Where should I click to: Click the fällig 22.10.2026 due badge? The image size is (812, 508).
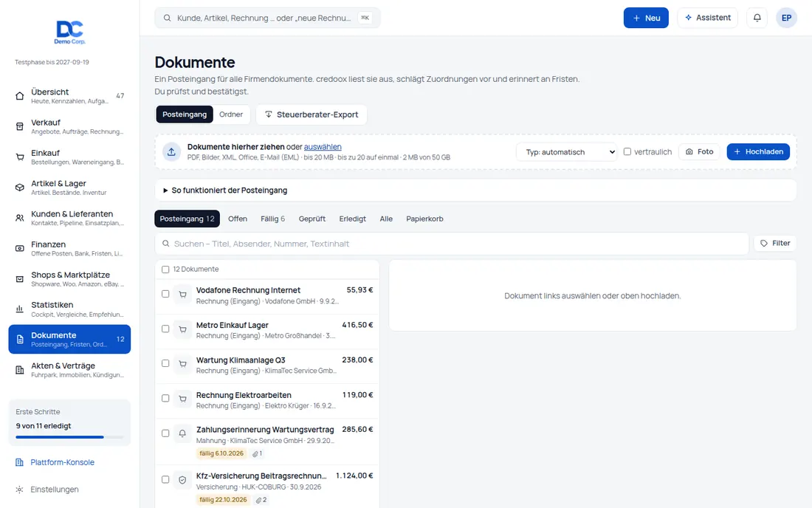pyautogui.click(x=223, y=500)
